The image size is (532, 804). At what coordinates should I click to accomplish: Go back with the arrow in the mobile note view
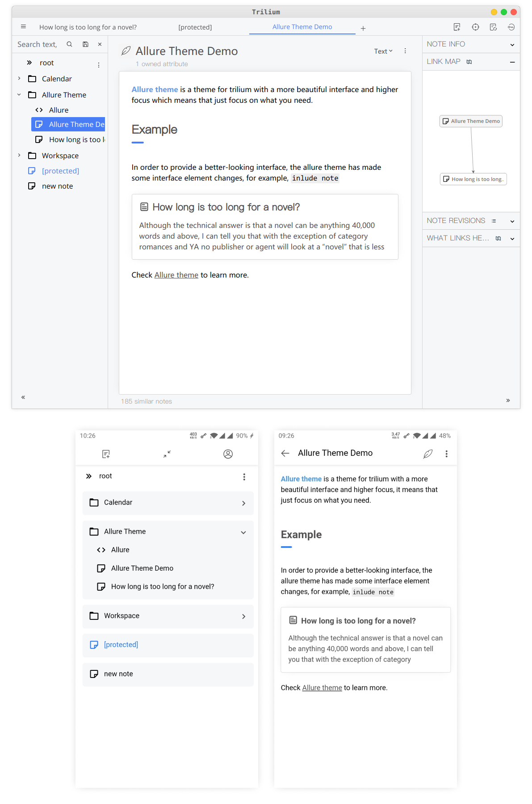(285, 453)
